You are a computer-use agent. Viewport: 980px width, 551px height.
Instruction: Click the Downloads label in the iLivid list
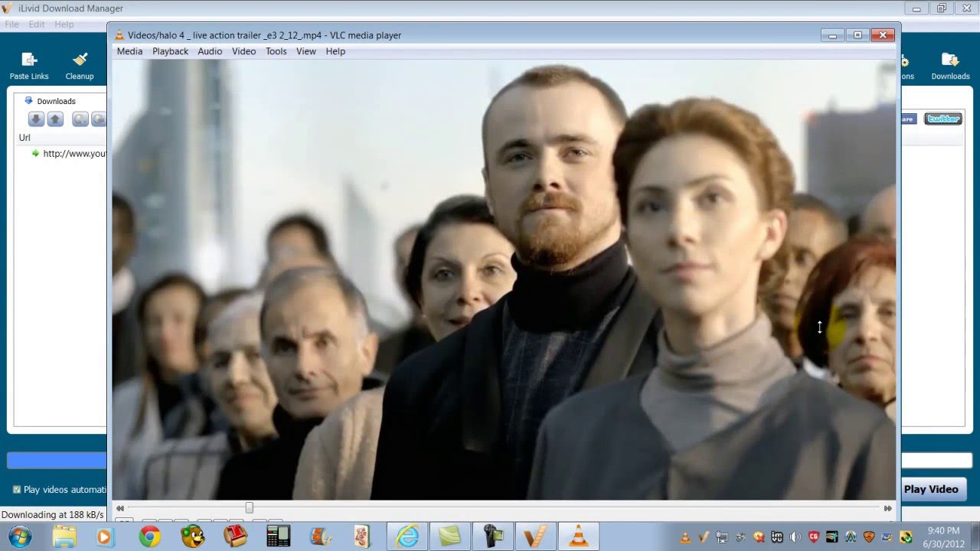pyautogui.click(x=56, y=101)
